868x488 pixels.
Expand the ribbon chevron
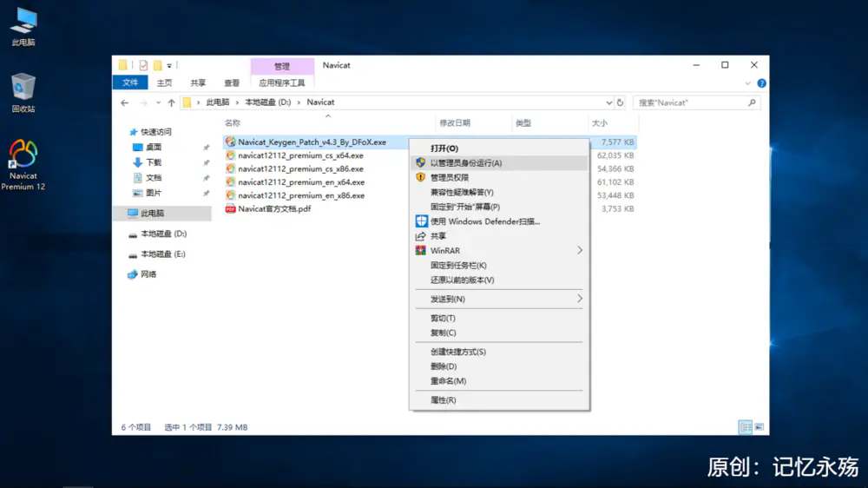pos(748,83)
